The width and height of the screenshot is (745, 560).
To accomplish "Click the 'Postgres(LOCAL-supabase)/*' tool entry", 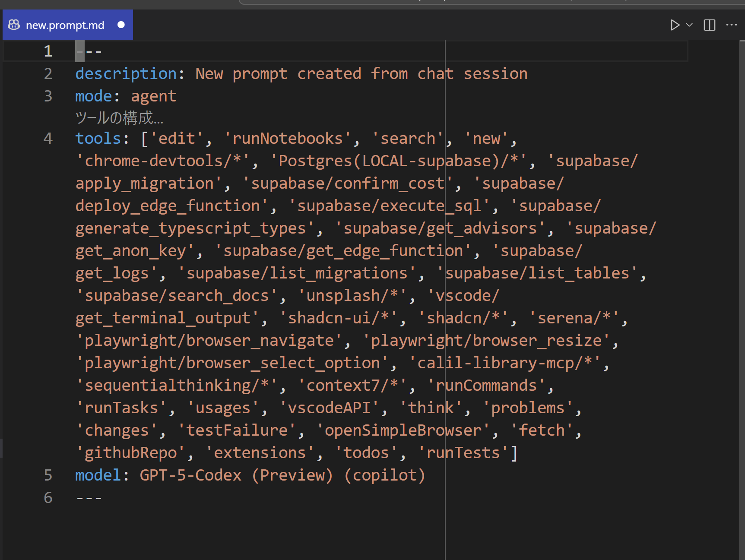I will [399, 161].
